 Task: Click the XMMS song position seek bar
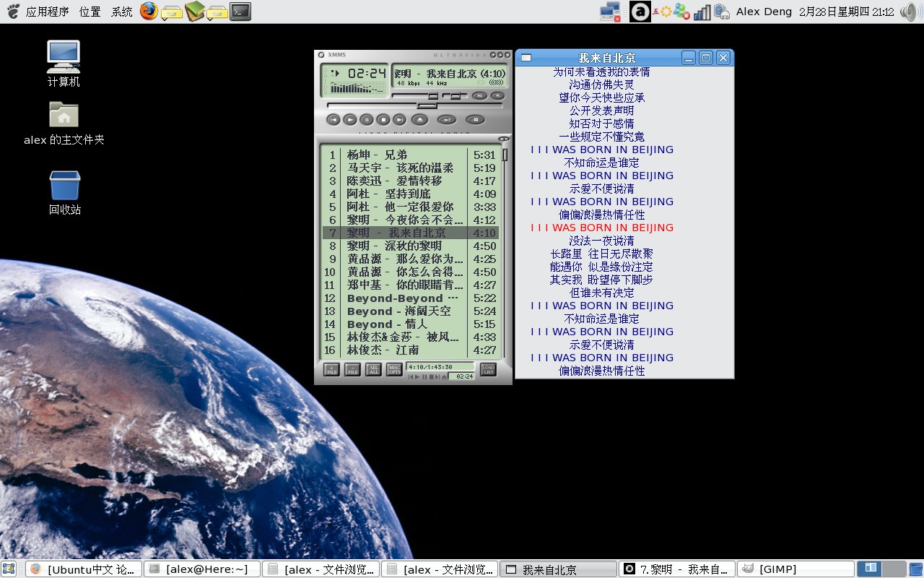[414, 105]
